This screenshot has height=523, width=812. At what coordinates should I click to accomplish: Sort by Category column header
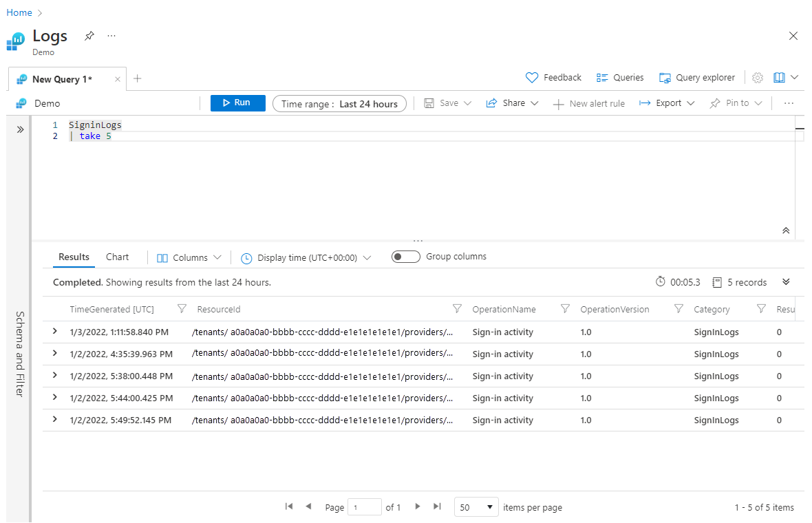pyautogui.click(x=712, y=309)
